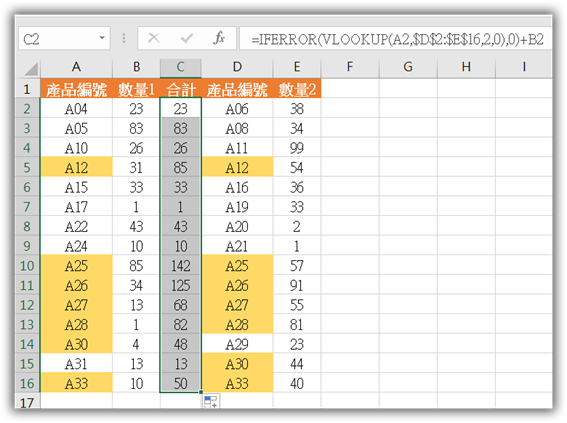567x423 pixels.
Task: Click cell A08 in column D
Action: pyautogui.click(x=237, y=128)
